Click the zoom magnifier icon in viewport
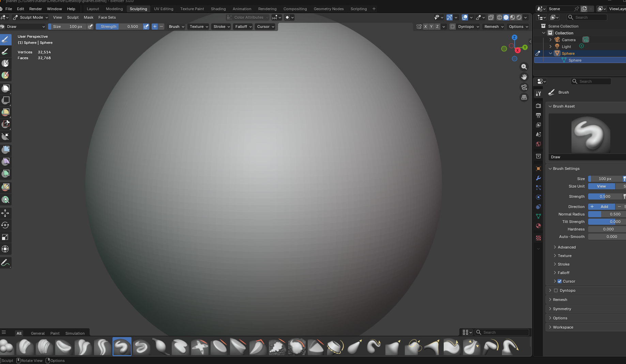The height and width of the screenshot is (364, 626). (x=524, y=67)
